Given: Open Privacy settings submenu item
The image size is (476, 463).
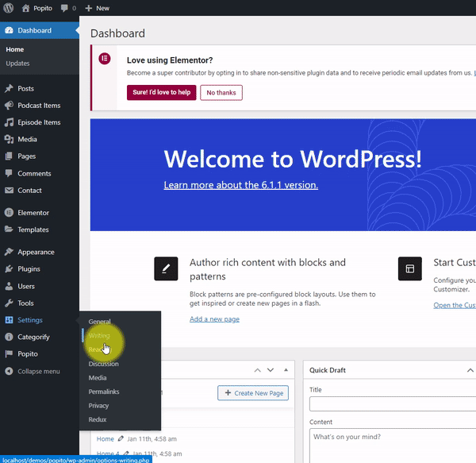Looking at the screenshot, I should pos(98,406).
